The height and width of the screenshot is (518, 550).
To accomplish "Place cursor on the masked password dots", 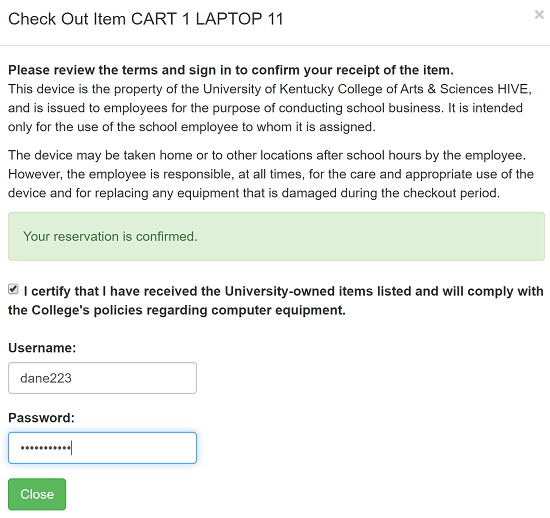I will 46,448.
